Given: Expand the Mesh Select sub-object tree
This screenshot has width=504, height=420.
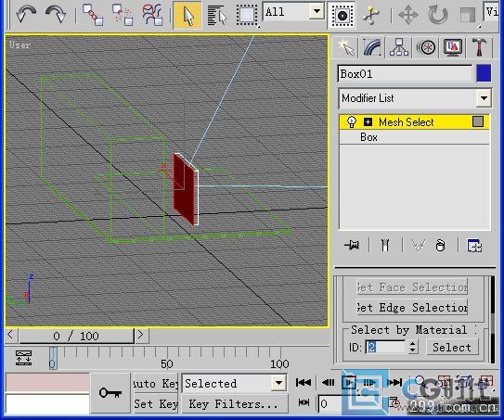Looking at the screenshot, I should tap(368, 122).
